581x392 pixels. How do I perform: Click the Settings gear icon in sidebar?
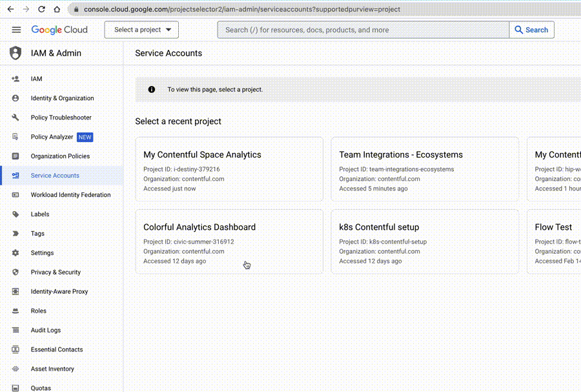tap(15, 253)
